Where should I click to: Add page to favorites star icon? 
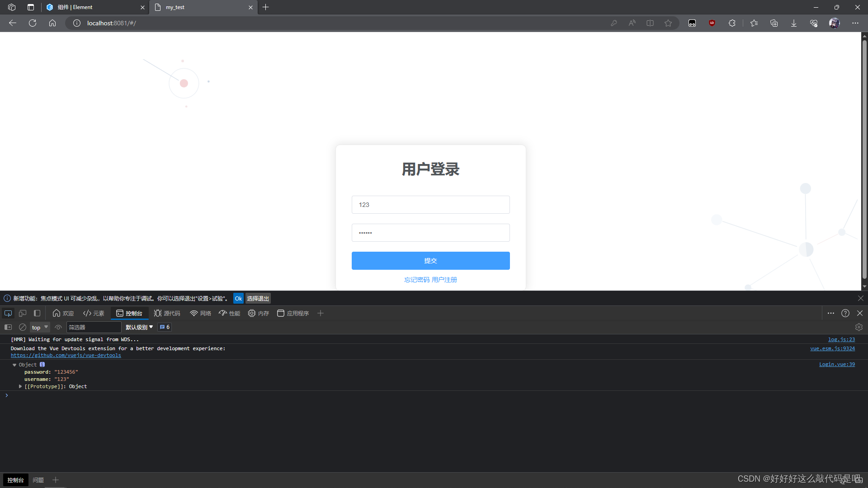click(x=668, y=23)
